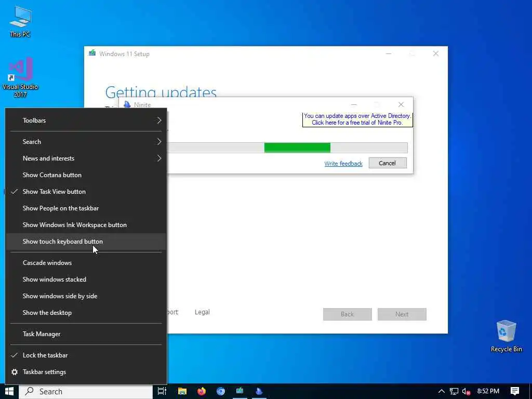This screenshot has width=532, height=399.
Task: Switch to Ninite taskbar icon
Action: click(x=259, y=392)
